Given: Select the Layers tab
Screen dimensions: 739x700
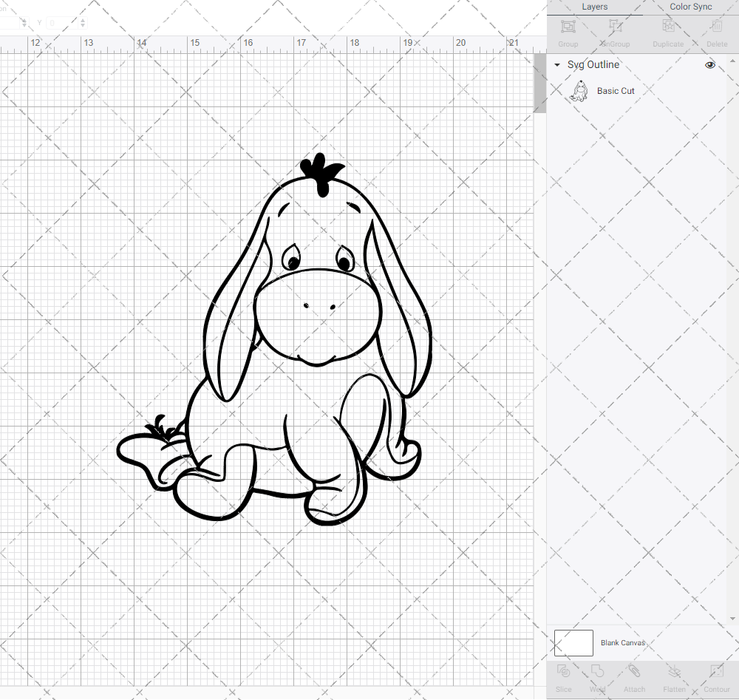Looking at the screenshot, I should [x=594, y=7].
